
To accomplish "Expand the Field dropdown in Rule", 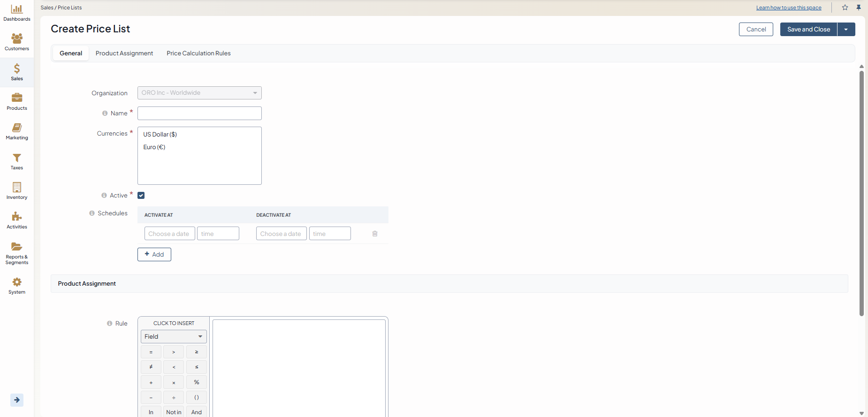I will click(x=174, y=337).
